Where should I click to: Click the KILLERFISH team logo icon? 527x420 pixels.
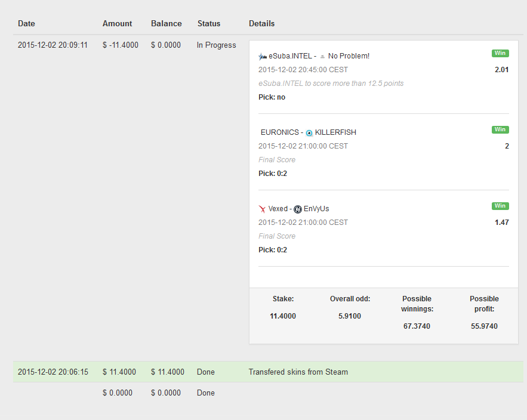(309, 133)
